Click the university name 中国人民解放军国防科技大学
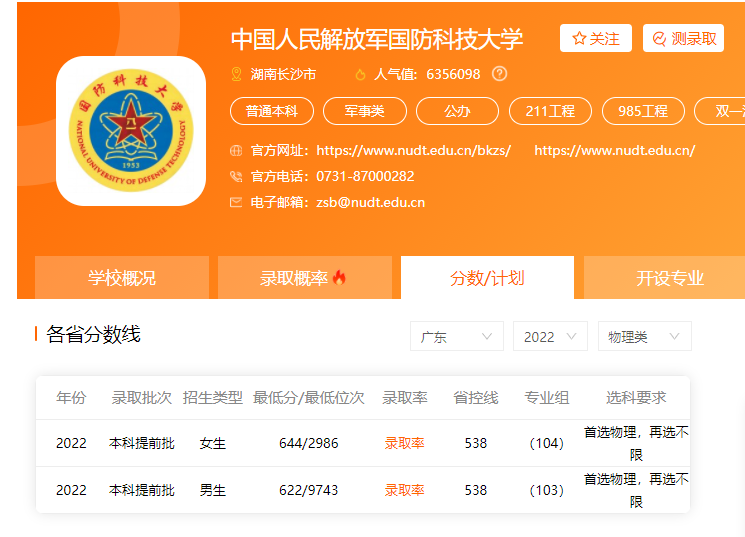This screenshot has width=745, height=537. [x=377, y=39]
